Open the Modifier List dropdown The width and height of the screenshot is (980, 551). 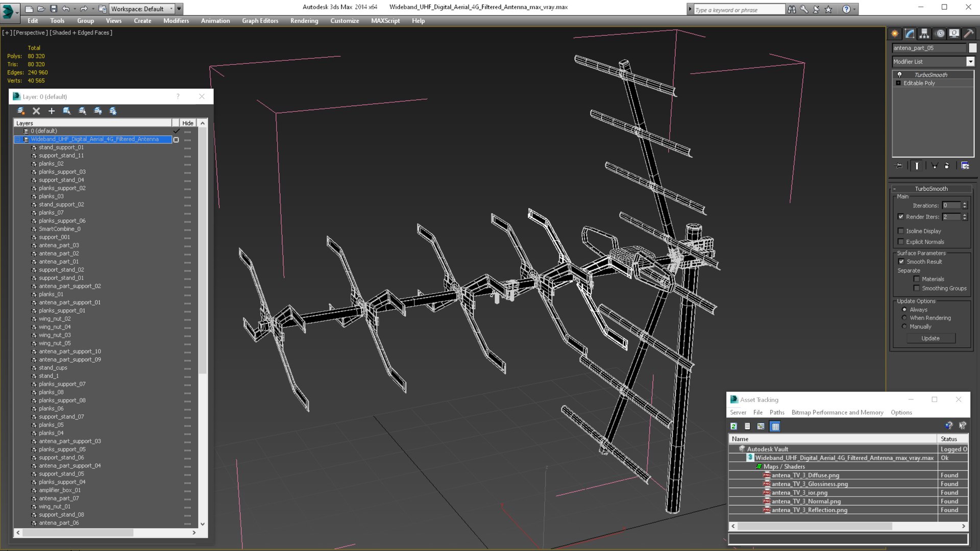click(x=970, y=62)
